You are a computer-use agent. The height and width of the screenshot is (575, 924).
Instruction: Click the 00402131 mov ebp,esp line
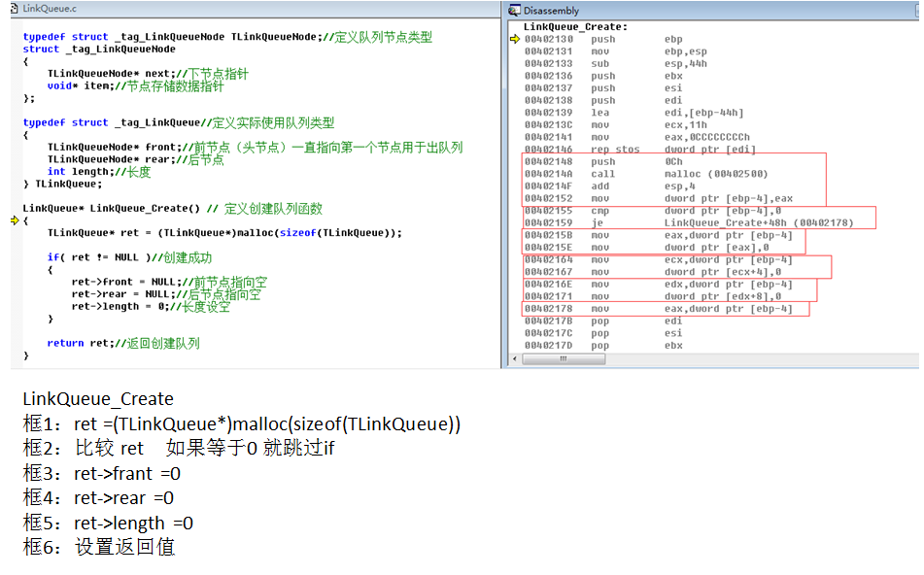tap(616, 51)
